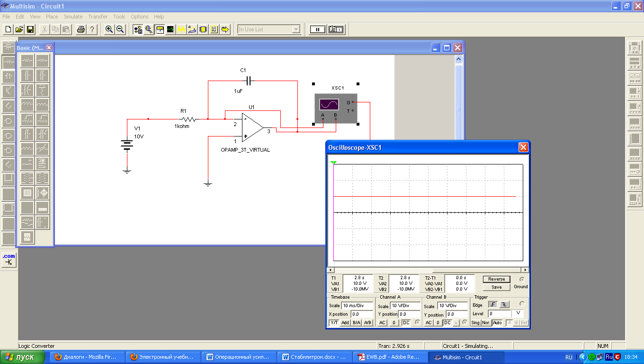Select the function generator instrument icon
Screen dimensions: 644x364
(x=635, y=63)
